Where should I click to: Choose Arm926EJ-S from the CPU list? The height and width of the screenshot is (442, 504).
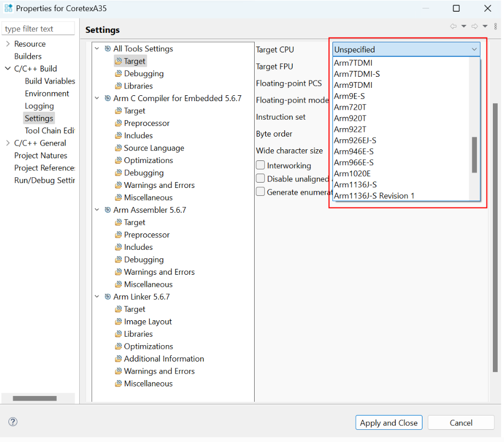point(355,140)
